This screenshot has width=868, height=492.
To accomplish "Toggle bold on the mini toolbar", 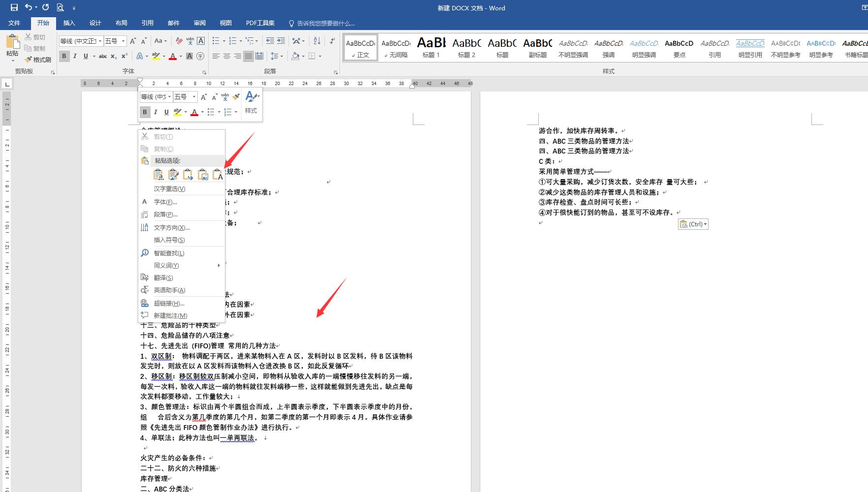I will pos(145,112).
